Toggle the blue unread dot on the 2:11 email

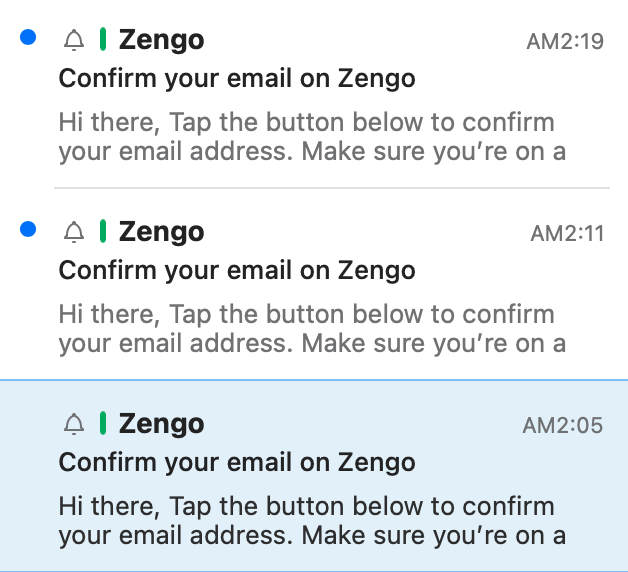point(28,230)
